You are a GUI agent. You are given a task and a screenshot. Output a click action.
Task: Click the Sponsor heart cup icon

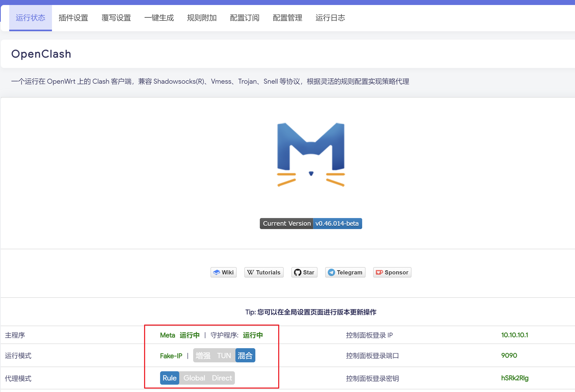[x=379, y=272]
